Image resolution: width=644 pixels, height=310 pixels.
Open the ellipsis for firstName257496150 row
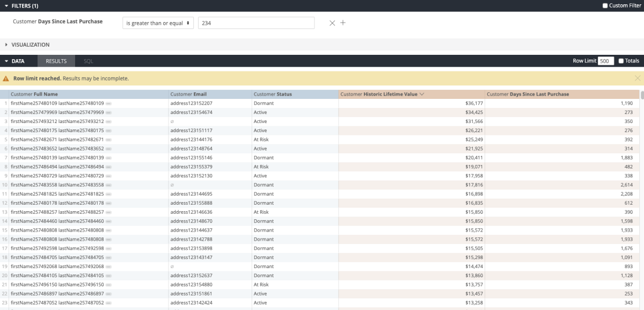pyautogui.click(x=108, y=285)
